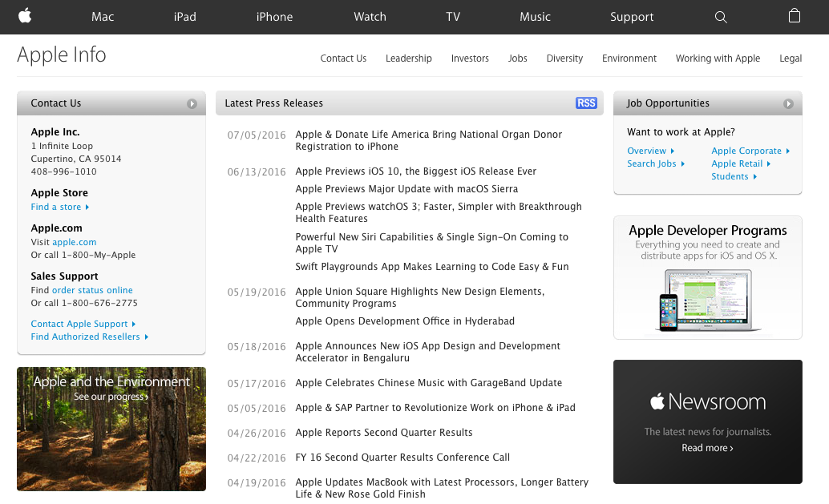Image resolution: width=829 pixels, height=504 pixels.
Task: Open the Apple and the Environment image
Action: pos(111,429)
